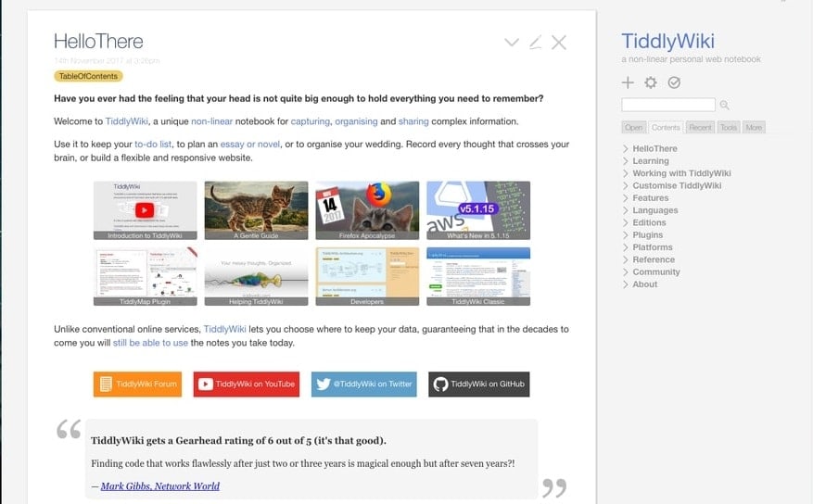
Task: Click the TiddlyWiki on GitHub button
Action: coord(479,384)
